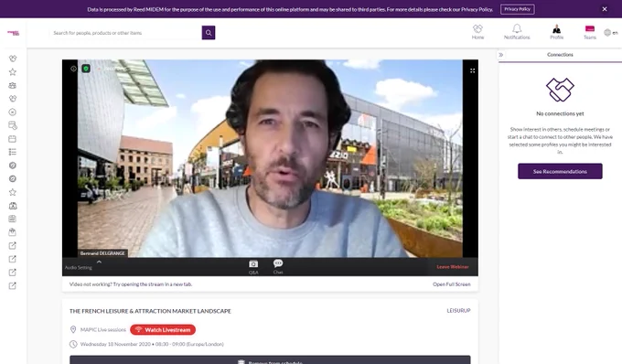Dismiss the privacy banner with the X
This screenshot has width=622, height=364.
click(605, 9)
